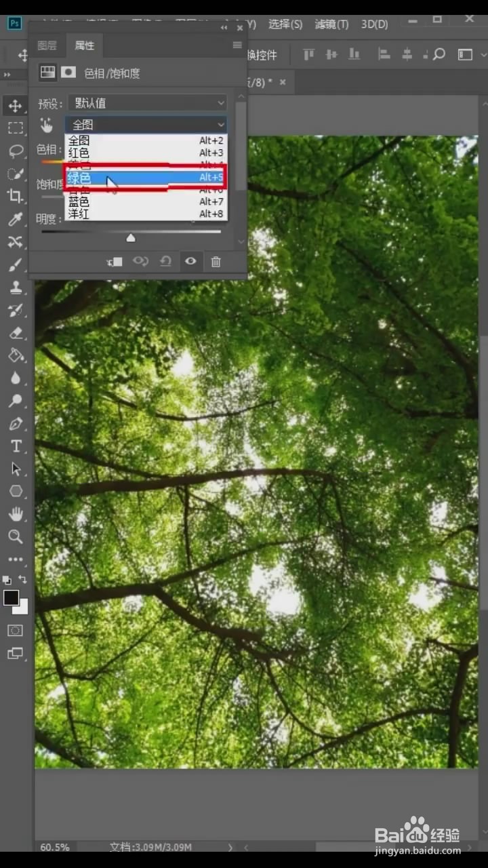
Task: Choose 蓝色 from the channel list
Action: (x=146, y=202)
